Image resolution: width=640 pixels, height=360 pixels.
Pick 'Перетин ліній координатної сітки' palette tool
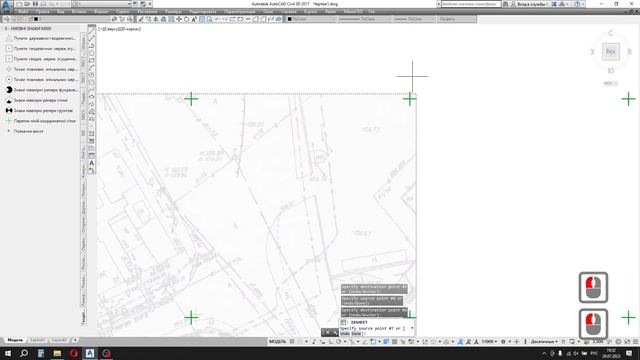[41, 121]
